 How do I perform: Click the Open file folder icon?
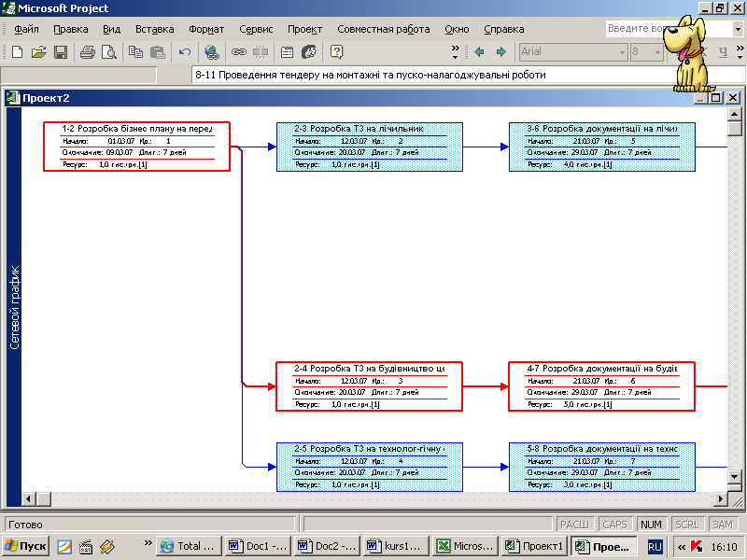(x=39, y=52)
